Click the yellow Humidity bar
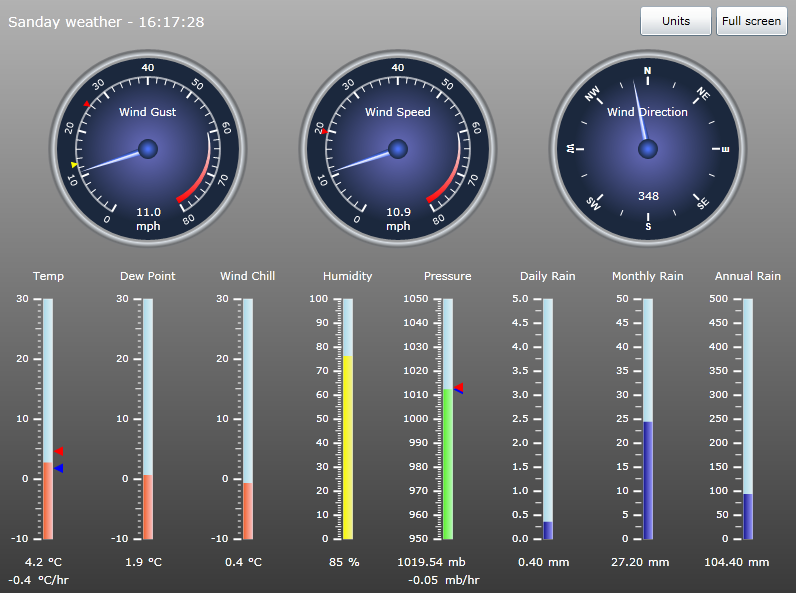The height and width of the screenshot is (593, 796). 348,446
